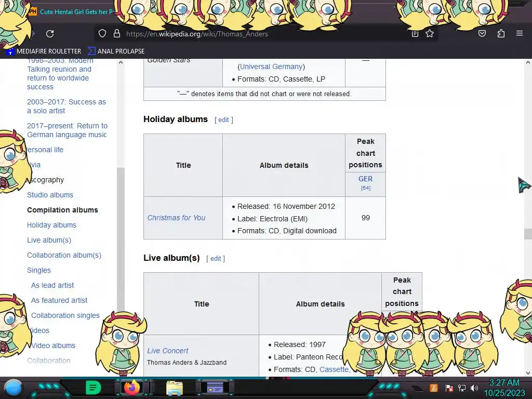
Task: Jump to Holiday albums in sidebar
Action: click(51, 225)
